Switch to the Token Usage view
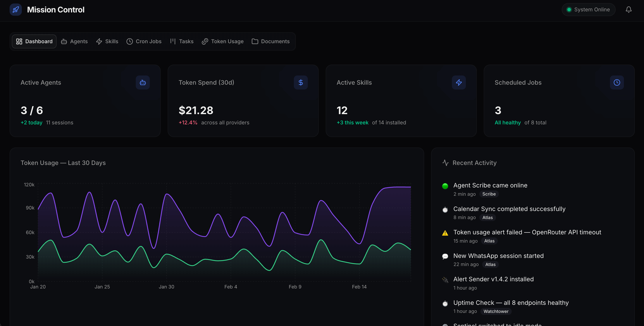644x326 pixels. click(222, 41)
